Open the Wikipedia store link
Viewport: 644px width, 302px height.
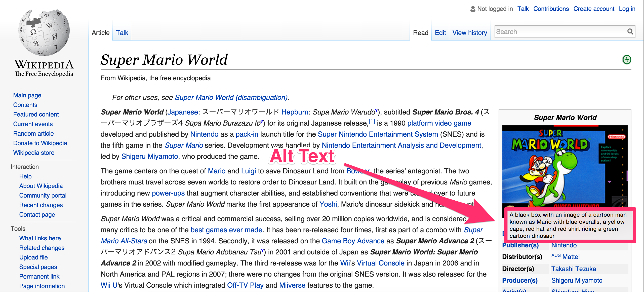pos(34,153)
